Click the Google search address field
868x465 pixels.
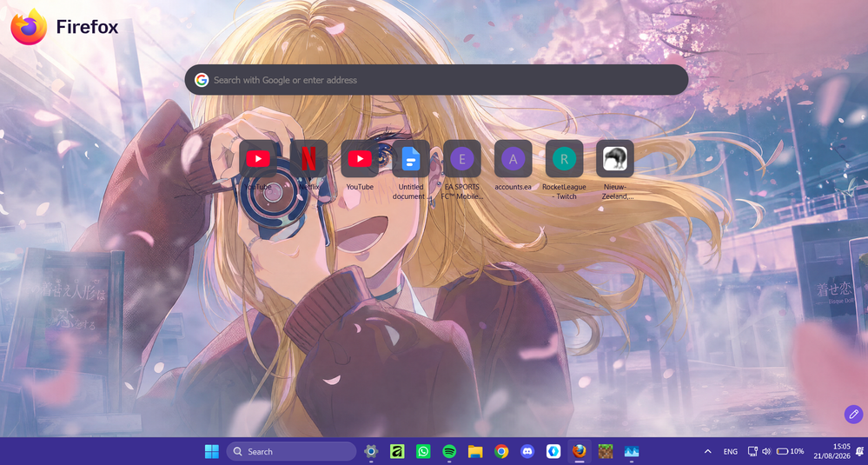[436, 80]
